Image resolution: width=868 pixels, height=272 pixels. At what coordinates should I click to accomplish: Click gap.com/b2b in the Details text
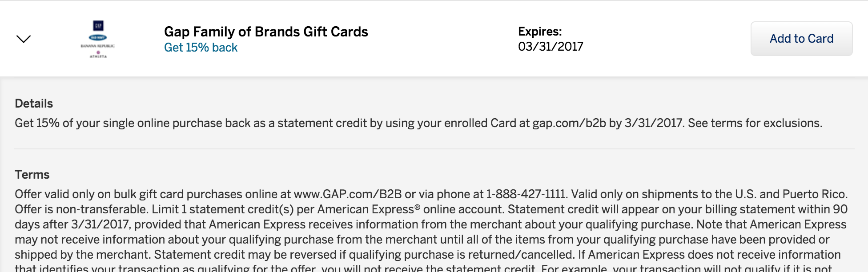pyautogui.click(x=569, y=123)
